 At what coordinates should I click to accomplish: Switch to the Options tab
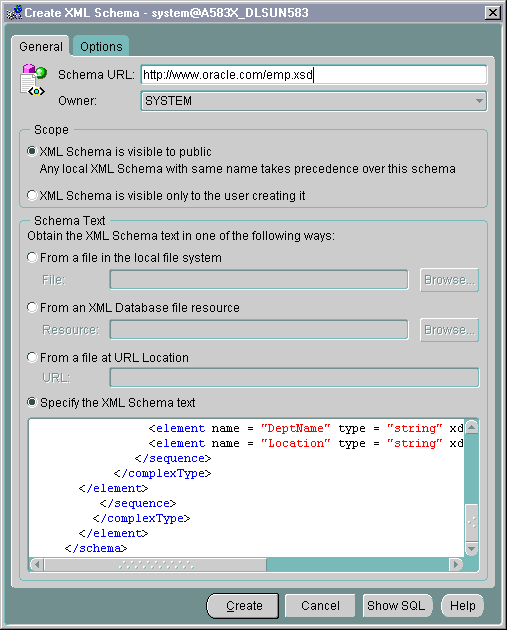pyautogui.click(x=101, y=47)
